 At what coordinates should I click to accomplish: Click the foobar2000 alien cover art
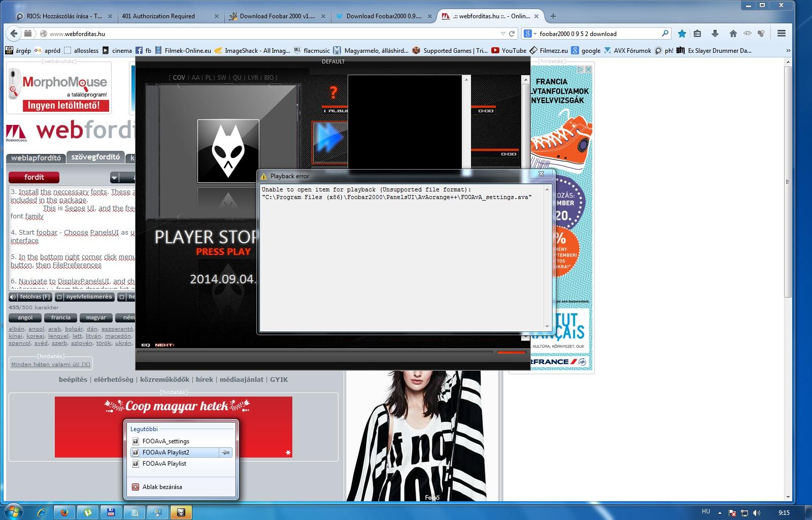tap(228, 151)
